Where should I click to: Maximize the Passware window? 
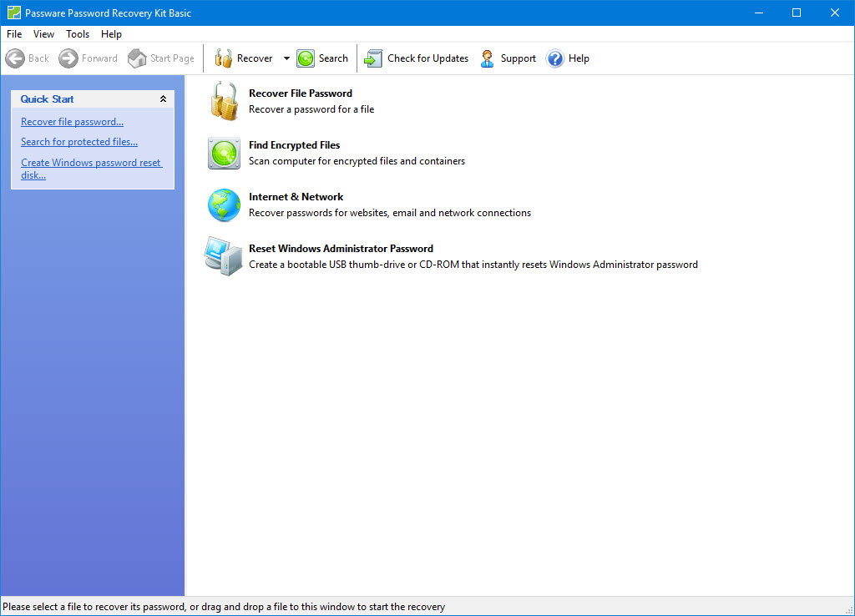coord(797,13)
